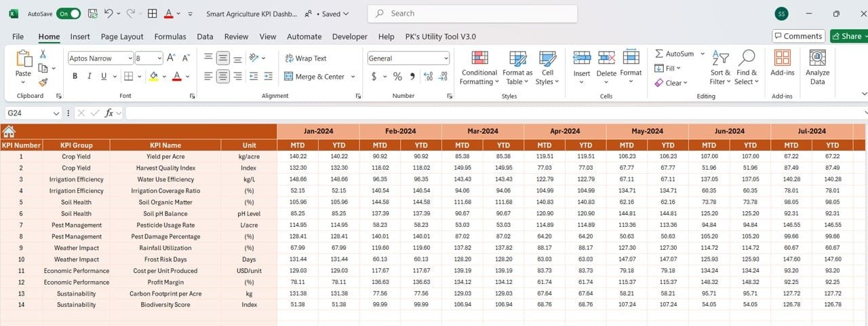Click the Save icon in title bar
Screen dimensions: 868x326
click(92, 14)
